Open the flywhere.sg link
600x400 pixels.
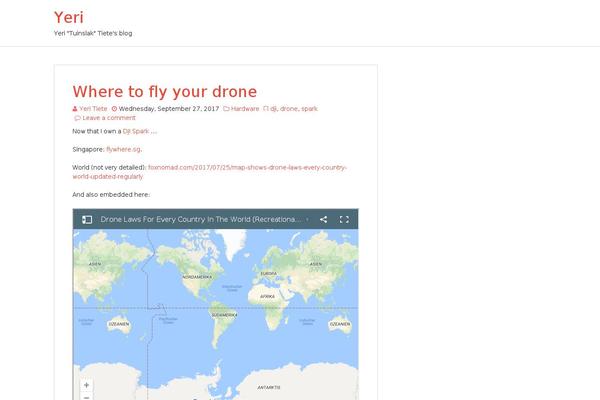[123, 149]
